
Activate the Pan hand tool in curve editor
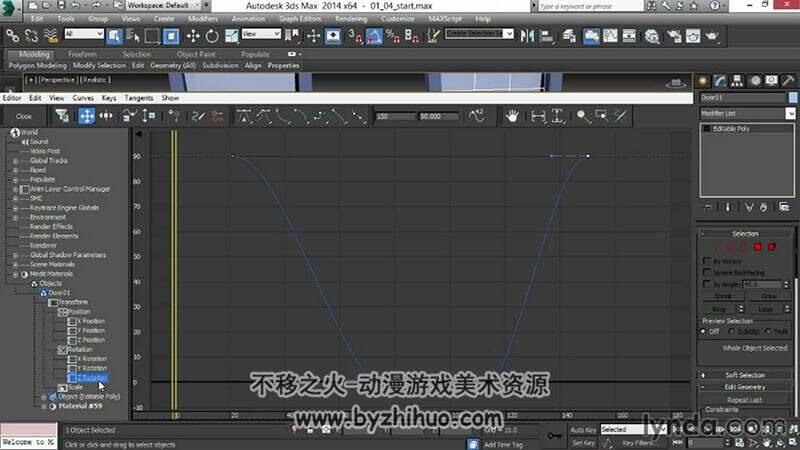[x=512, y=116]
